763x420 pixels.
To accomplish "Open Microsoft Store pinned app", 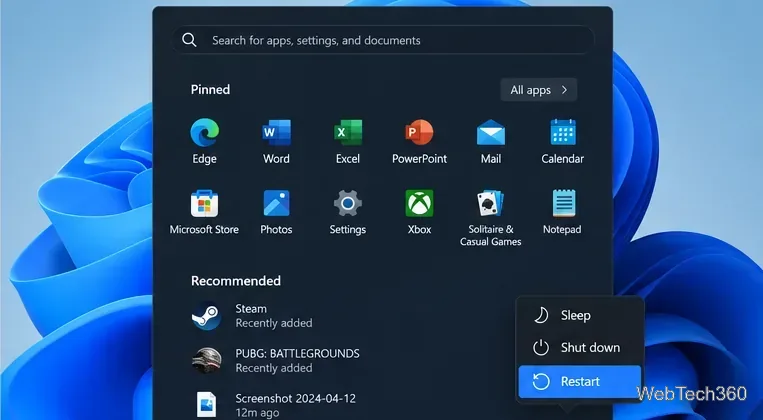I will point(204,203).
